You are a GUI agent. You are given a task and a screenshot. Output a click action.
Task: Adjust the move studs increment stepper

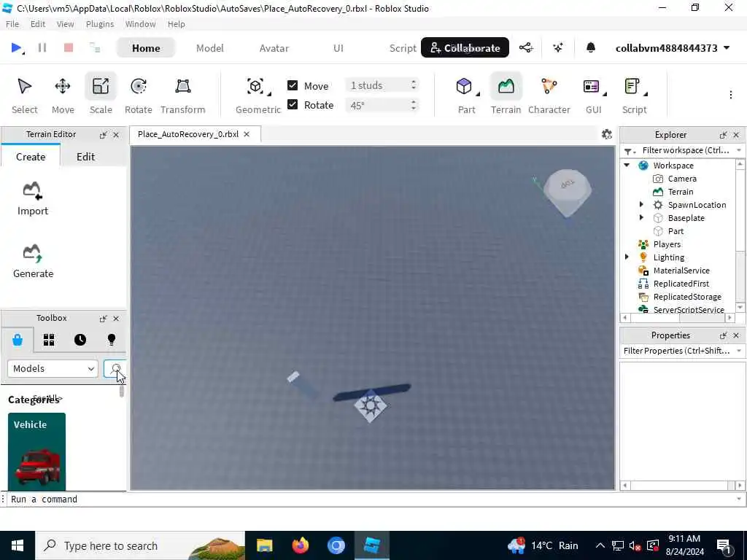coord(414,85)
